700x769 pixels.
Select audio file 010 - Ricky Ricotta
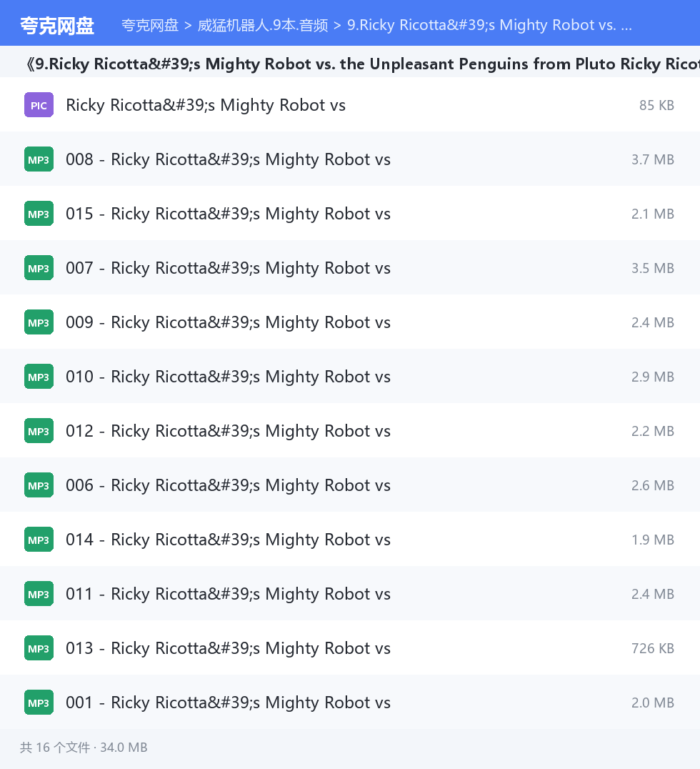click(x=228, y=377)
